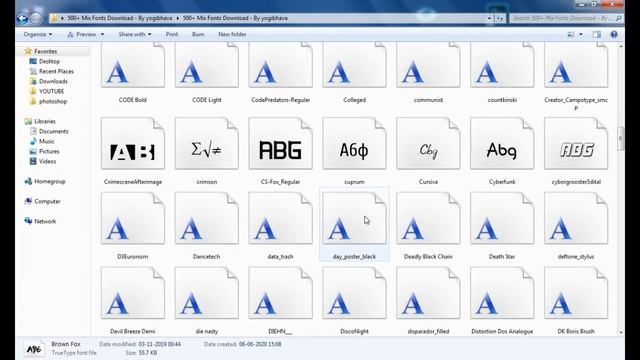The height and width of the screenshot is (360, 640).
Task: Click the Preview toolbar button
Action: tap(82, 34)
